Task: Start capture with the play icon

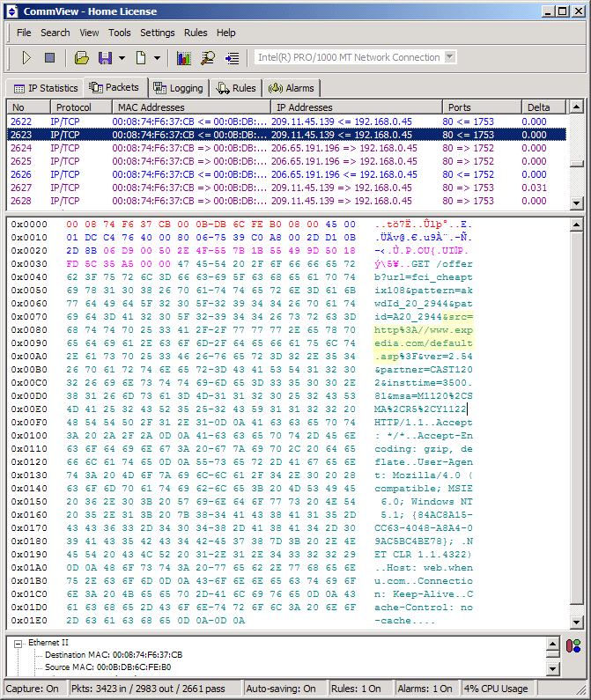Action: (26, 57)
